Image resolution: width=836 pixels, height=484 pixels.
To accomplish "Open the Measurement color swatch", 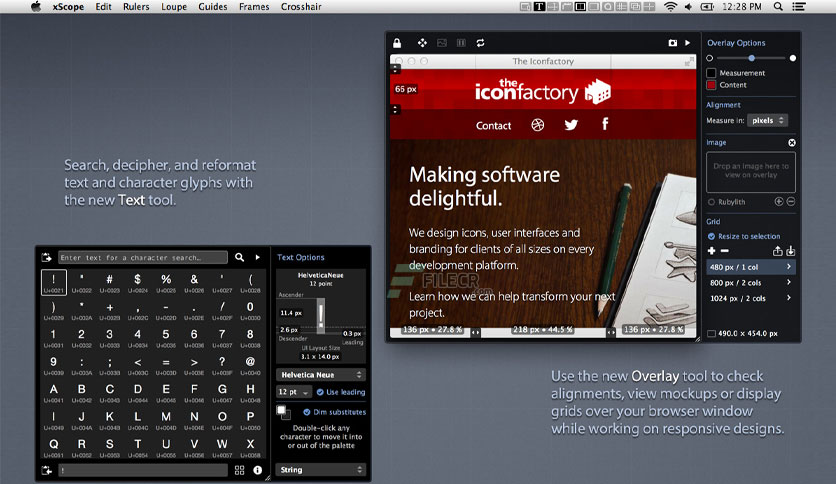I will point(711,72).
